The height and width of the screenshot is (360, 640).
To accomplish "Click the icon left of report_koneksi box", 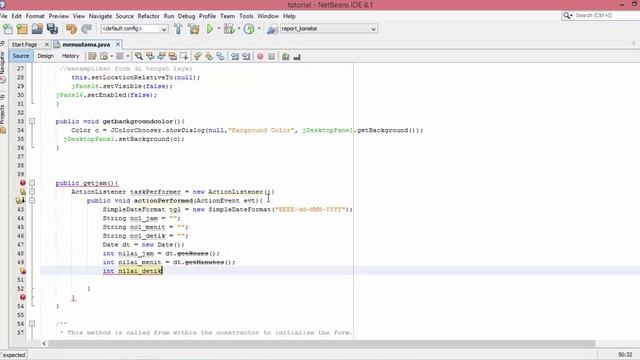I will tap(272, 29).
